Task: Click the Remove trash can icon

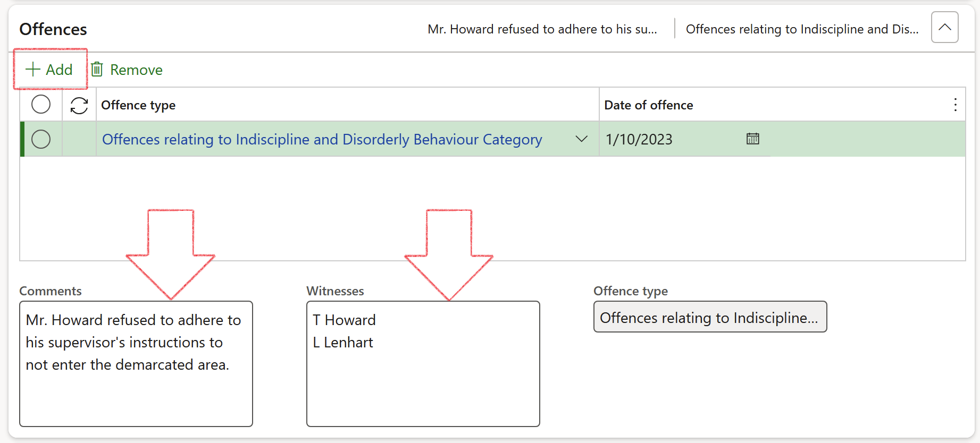Action: click(x=97, y=70)
